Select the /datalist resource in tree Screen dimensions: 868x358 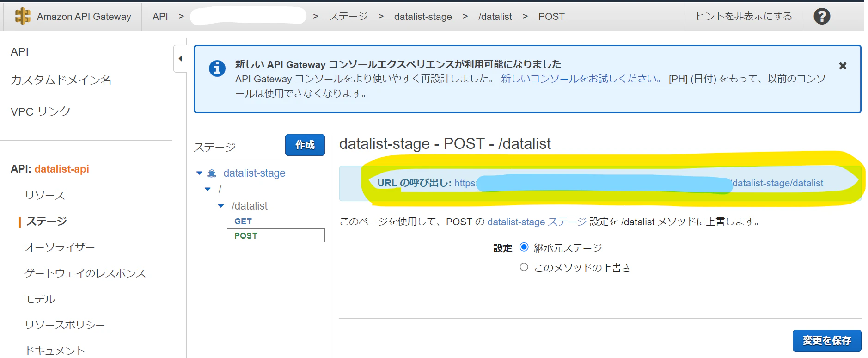point(250,206)
